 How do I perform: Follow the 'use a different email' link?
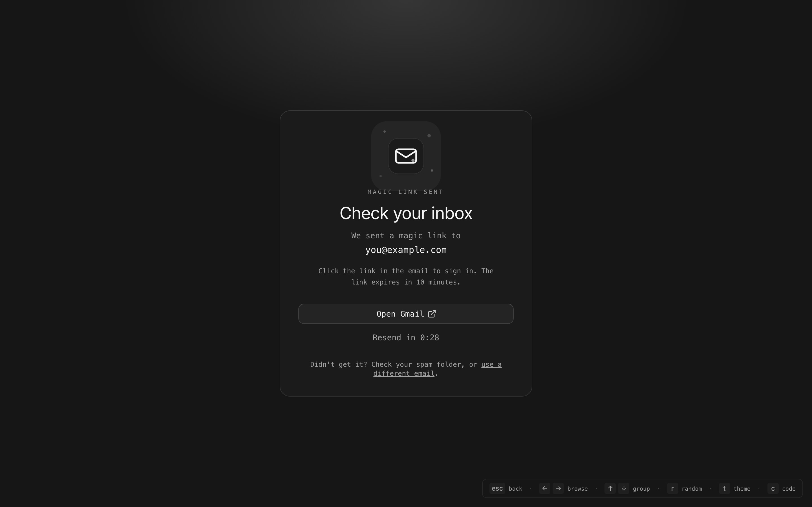(438, 369)
